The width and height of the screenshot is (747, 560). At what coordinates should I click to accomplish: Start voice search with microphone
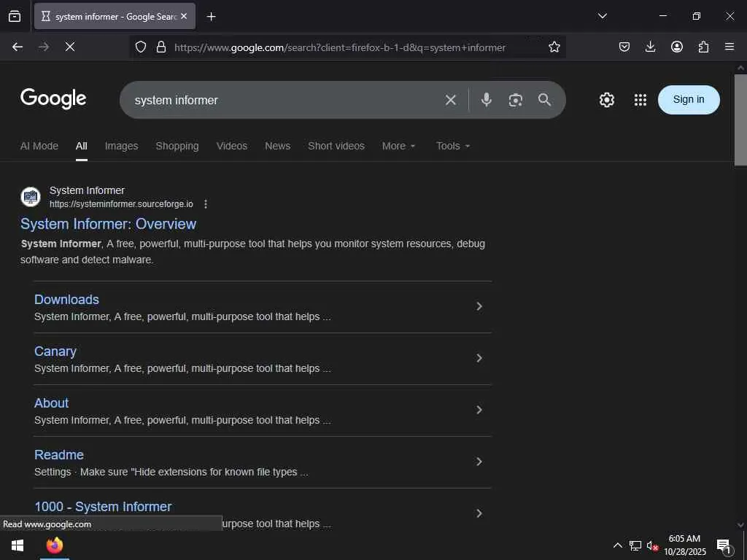click(x=487, y=99)
